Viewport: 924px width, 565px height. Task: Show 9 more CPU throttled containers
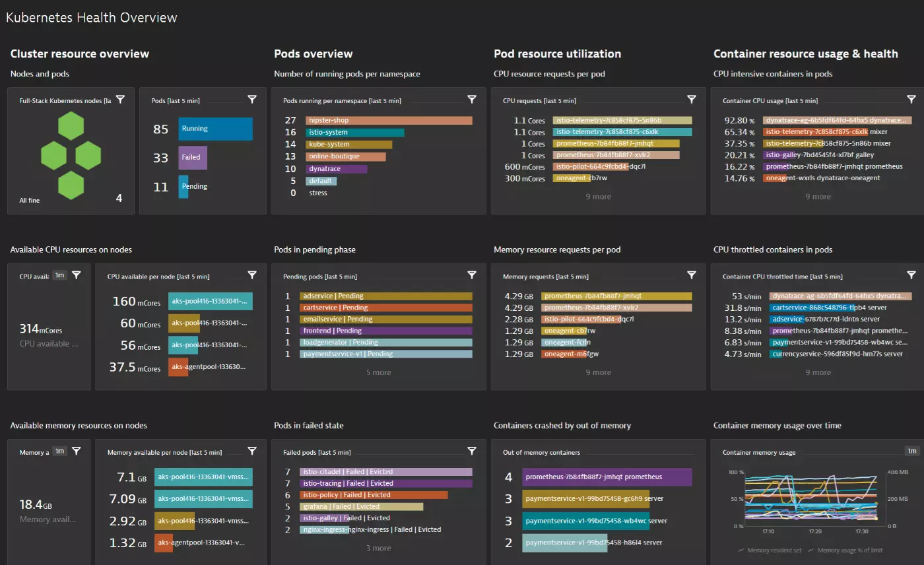(818, 372)
